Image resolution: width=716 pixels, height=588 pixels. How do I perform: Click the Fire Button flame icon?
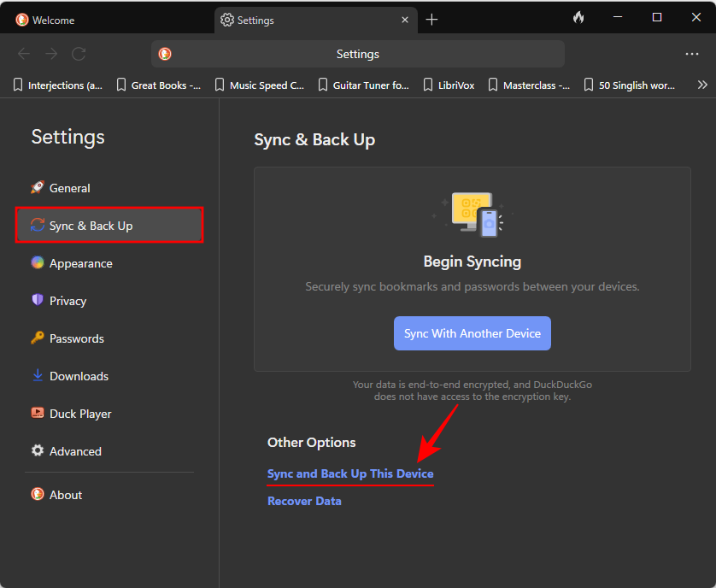tap(578, 17)
